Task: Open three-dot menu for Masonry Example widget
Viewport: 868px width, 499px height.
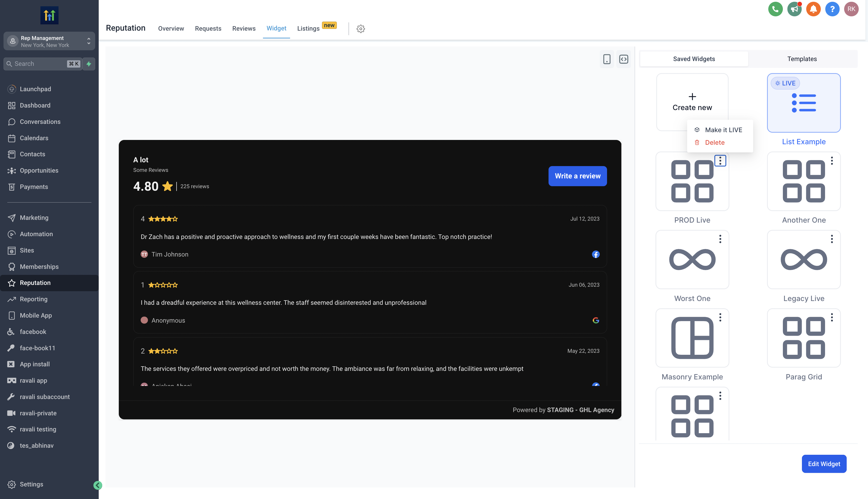Action: pos(720,317)
